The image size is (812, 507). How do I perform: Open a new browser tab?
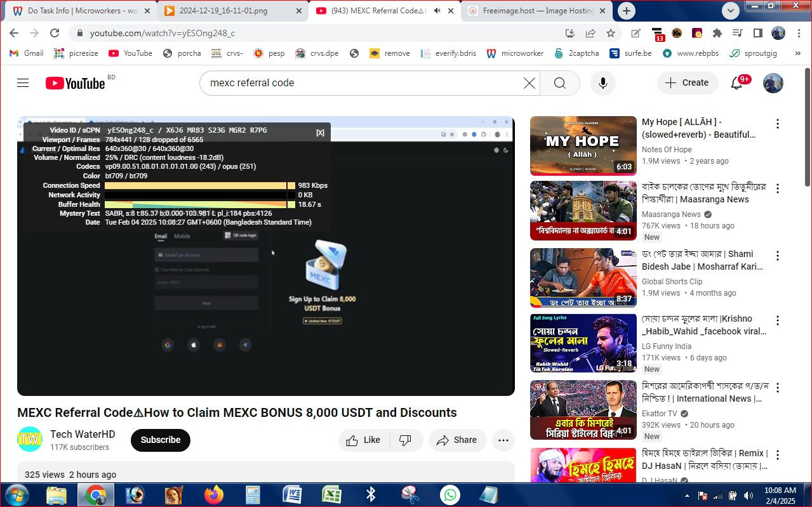click(627, 11)
